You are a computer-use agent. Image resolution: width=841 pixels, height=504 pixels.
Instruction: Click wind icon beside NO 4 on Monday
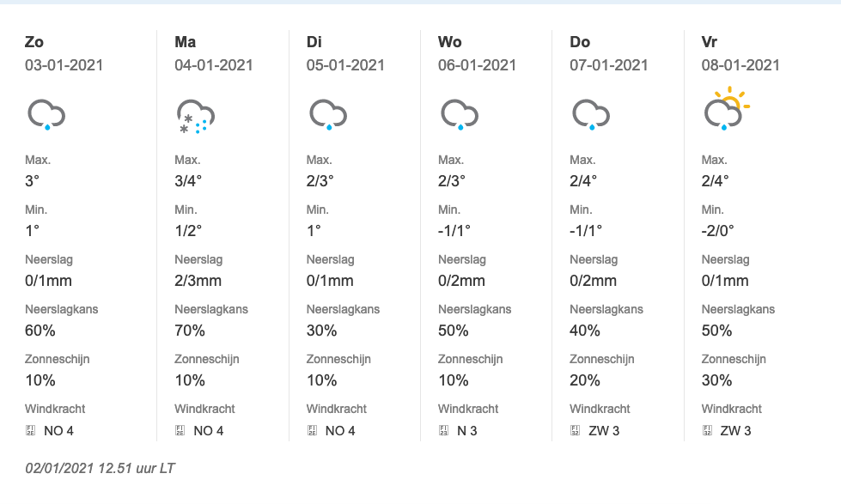[x=180, y=430]
